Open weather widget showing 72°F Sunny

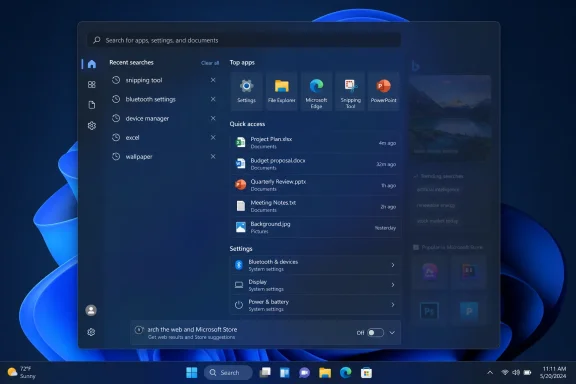click(22, 373)
